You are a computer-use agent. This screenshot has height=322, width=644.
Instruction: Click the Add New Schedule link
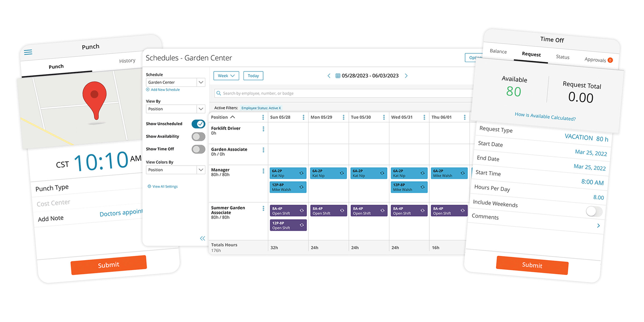165,90
